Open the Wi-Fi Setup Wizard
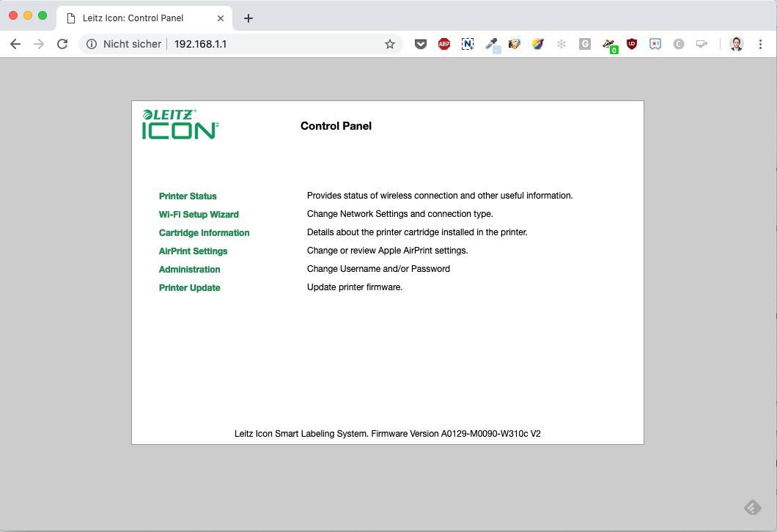777x532 pixels. [199, 215]
